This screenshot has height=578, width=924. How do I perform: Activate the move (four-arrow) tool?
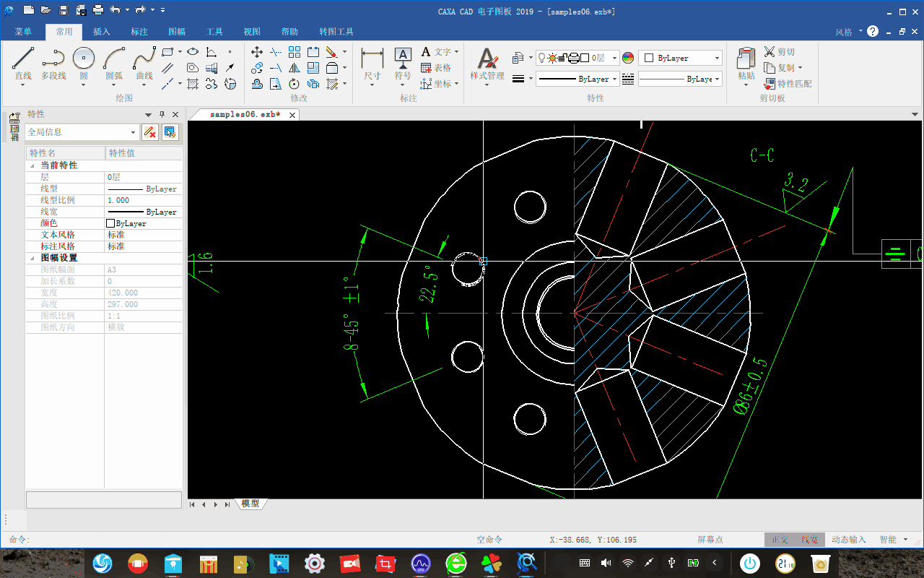[257, 52]
